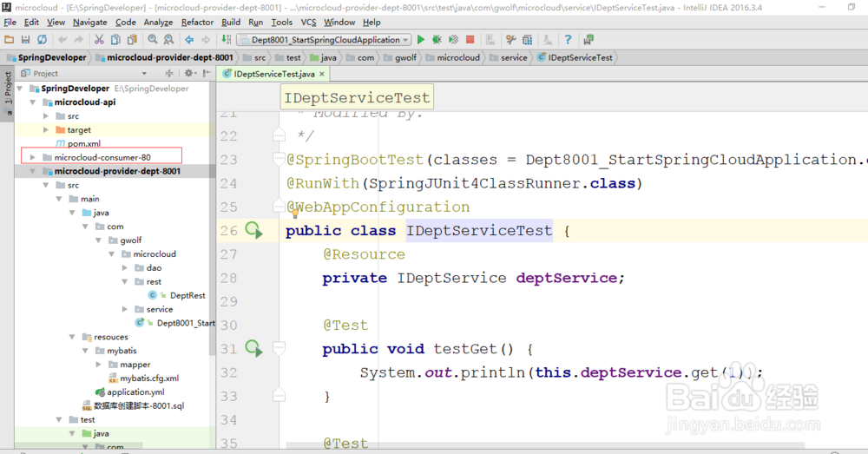Collapse the microcloud-api module node
The width and height of the screenshot is (868, 454).
[x=33, y=102]
